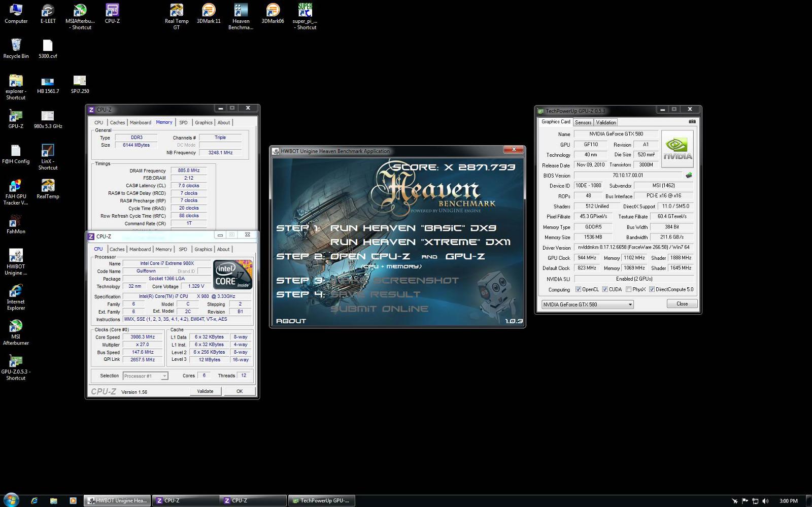
Task: Open Windows Media Player on taskbar
Action: (x=73, y=500)
